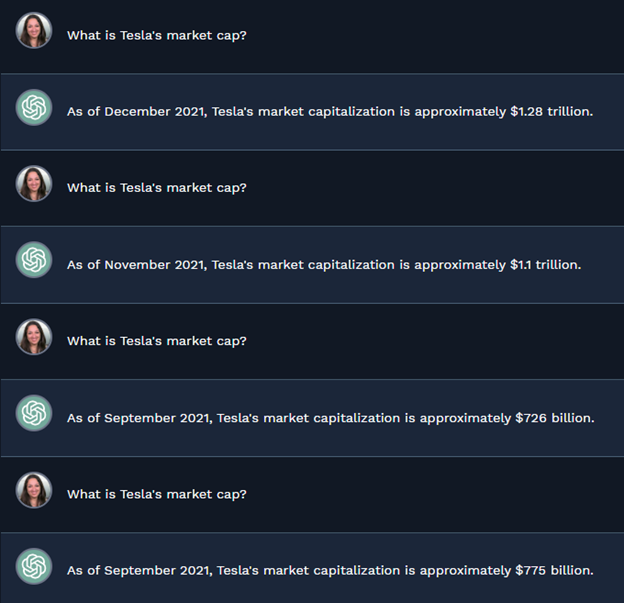Click the user avatar beside the first question

coord(34,31)
